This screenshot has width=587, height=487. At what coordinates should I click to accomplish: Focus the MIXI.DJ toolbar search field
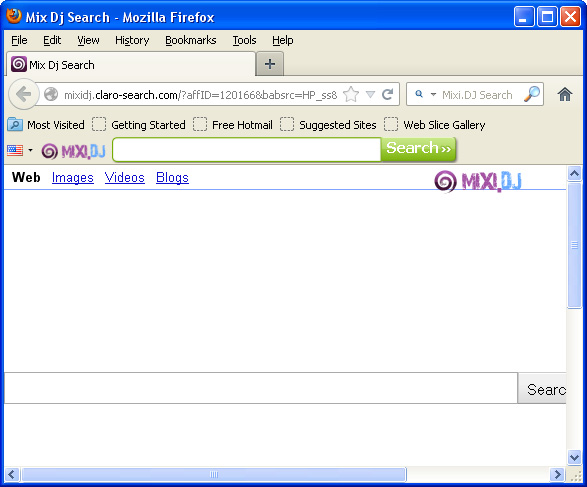coord(247,150)
